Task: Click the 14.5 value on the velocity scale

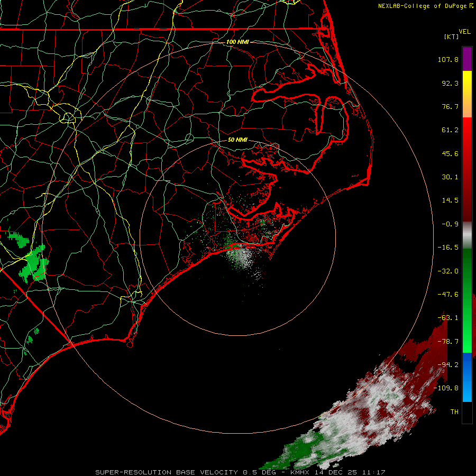Action: (450, 200)
